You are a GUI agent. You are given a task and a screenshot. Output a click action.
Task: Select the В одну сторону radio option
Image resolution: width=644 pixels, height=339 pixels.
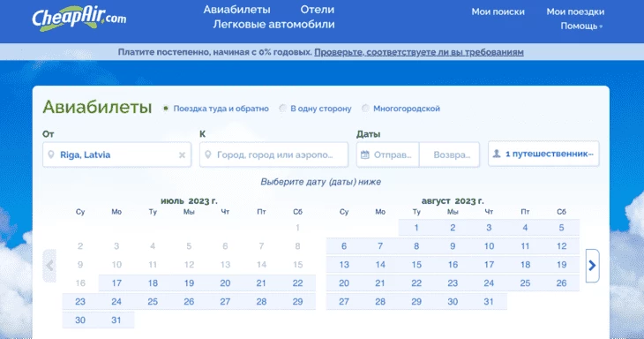pos(282,109)
